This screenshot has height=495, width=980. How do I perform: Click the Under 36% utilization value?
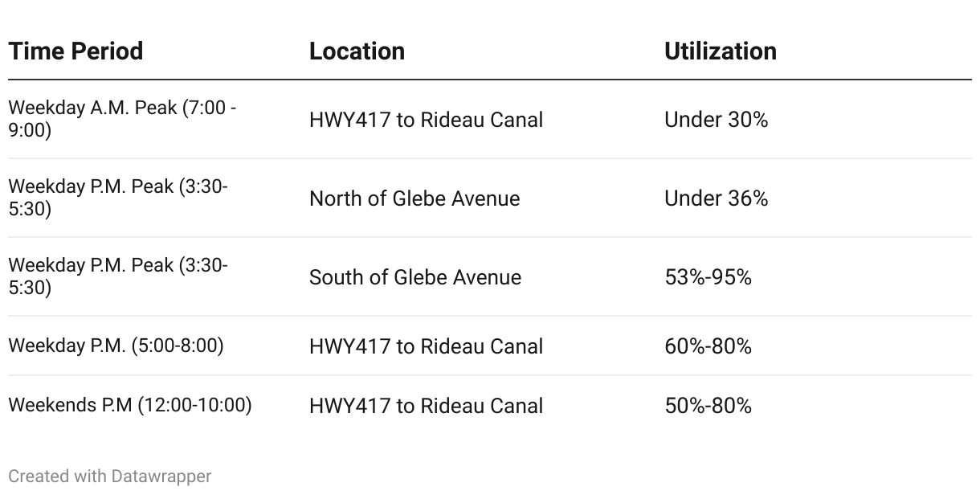pyautogui.click(x=717, y=198)
